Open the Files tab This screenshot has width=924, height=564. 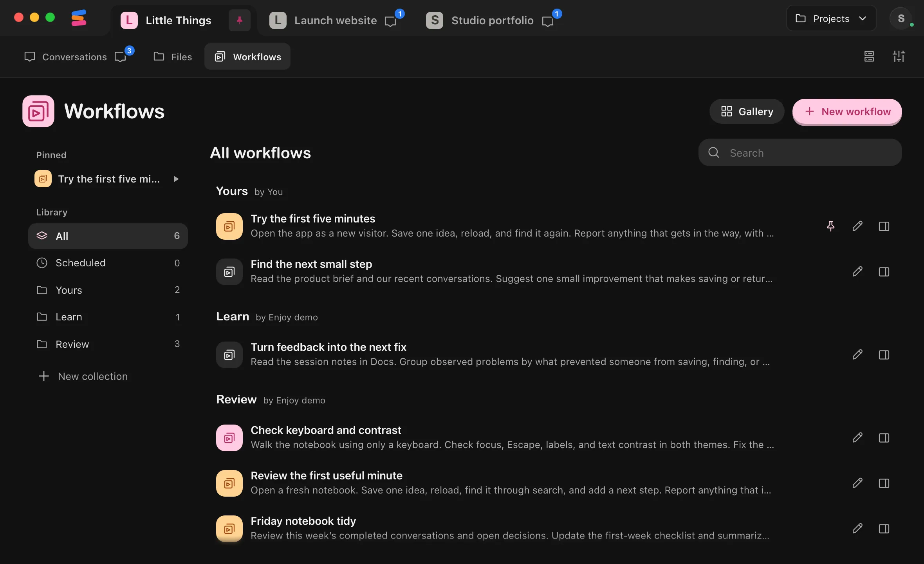point(173,57)
